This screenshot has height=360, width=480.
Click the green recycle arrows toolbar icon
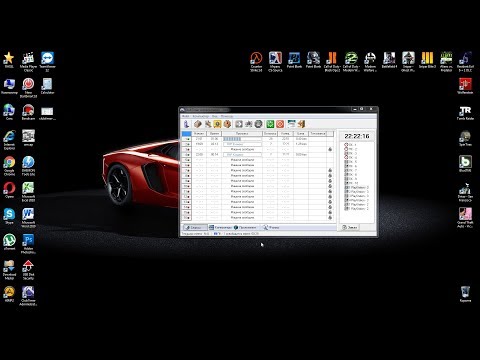270,124
